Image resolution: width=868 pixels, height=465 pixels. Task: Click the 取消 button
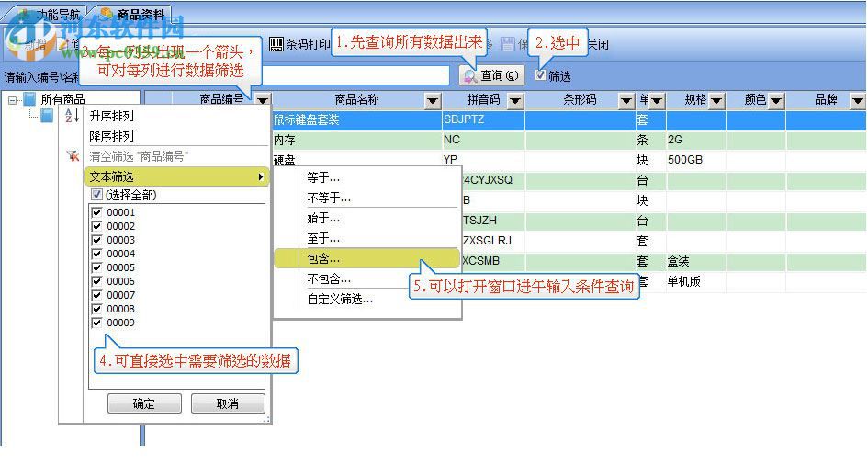pyautogui.click(x=228, y=403)
